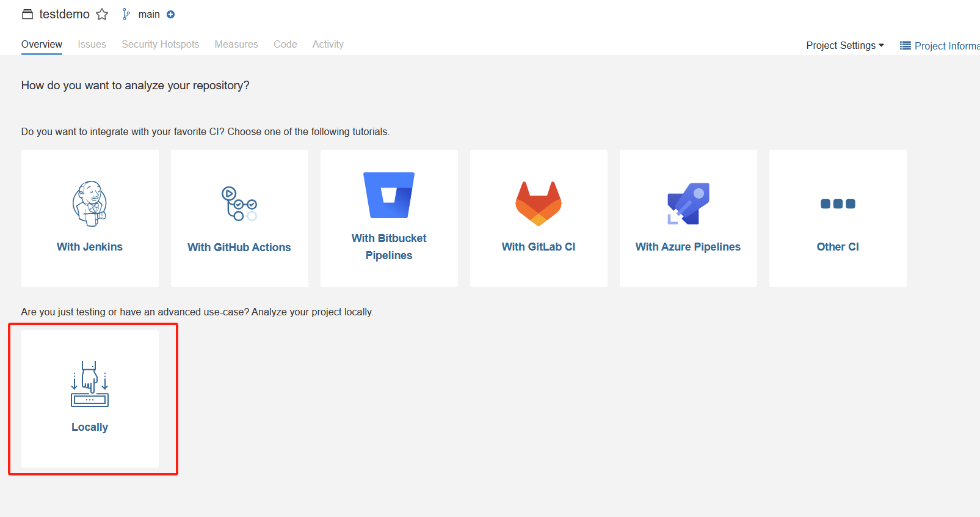
Task: Select the Overview tab
Action: pos(42,44)
